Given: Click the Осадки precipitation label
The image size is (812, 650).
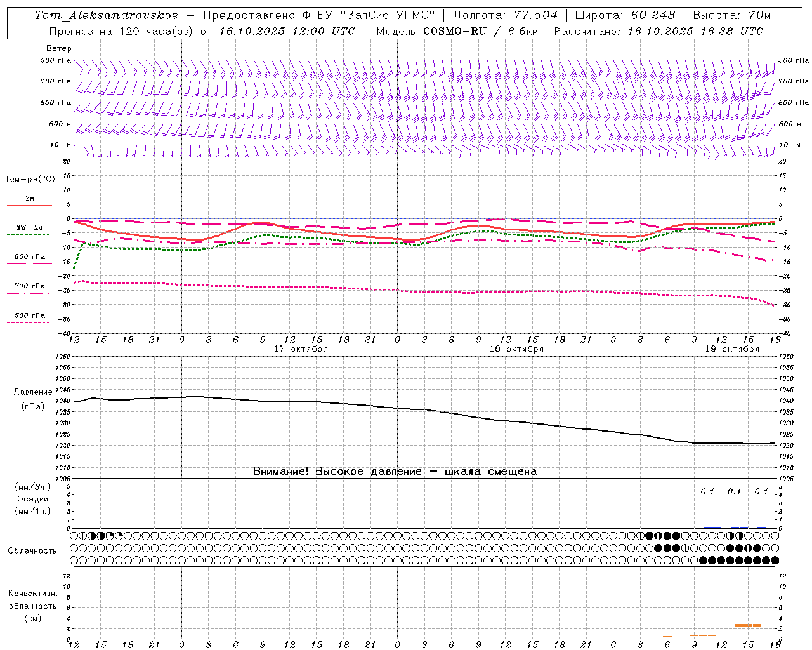Looking at the screenshot, I should point(33,499).
